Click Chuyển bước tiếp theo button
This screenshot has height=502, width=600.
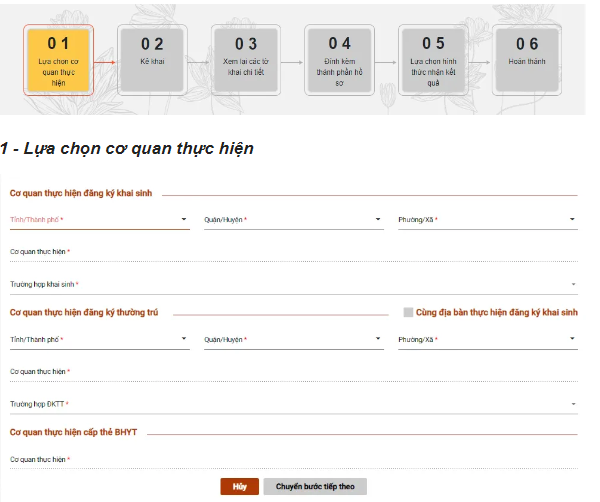315,486
